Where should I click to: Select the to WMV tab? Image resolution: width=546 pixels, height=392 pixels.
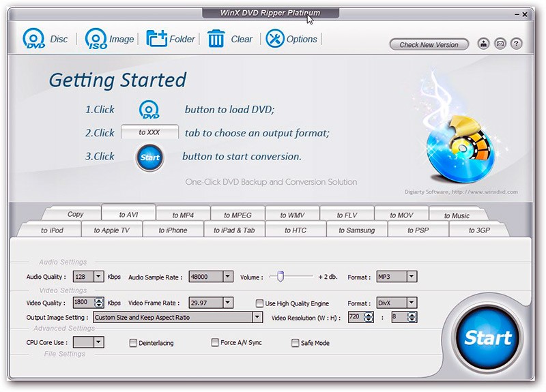292,215
